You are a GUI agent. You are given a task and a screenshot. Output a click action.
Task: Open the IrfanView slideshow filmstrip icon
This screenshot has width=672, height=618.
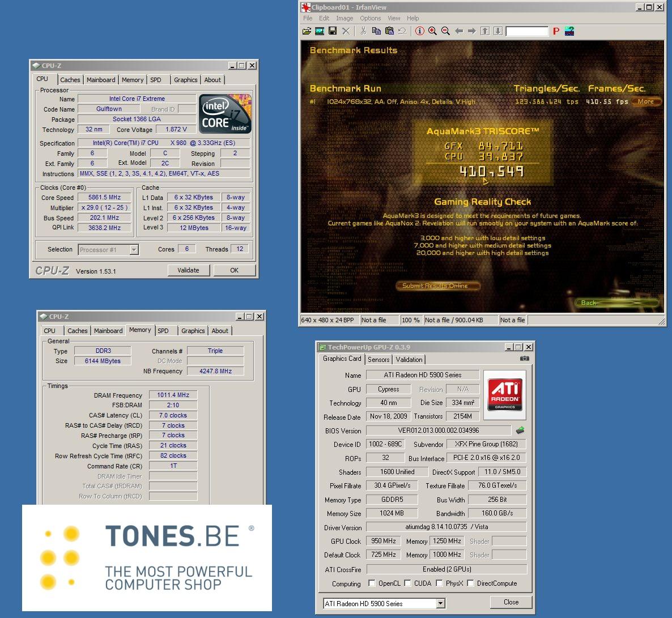tap(320, 31)
